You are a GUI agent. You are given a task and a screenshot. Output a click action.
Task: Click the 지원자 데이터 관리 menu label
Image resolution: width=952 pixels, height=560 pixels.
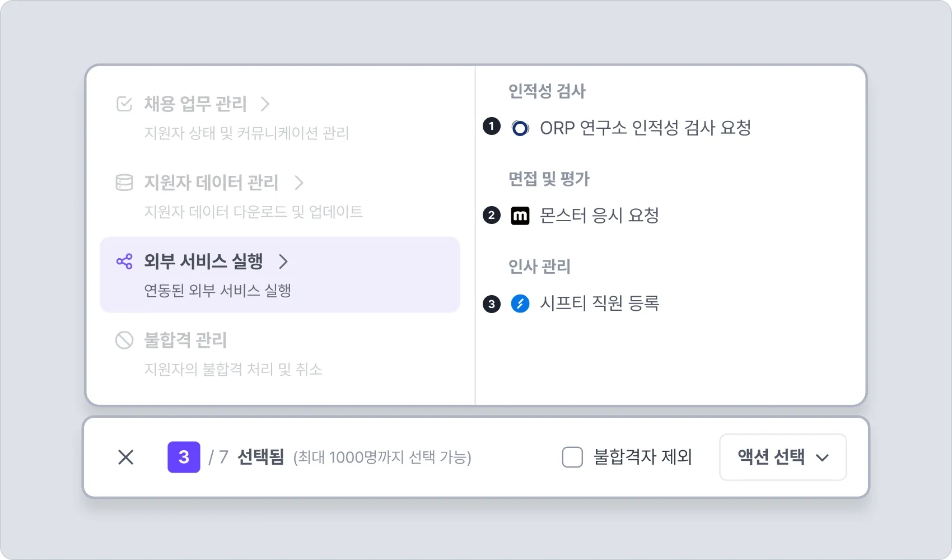click(x=211, y=183)
